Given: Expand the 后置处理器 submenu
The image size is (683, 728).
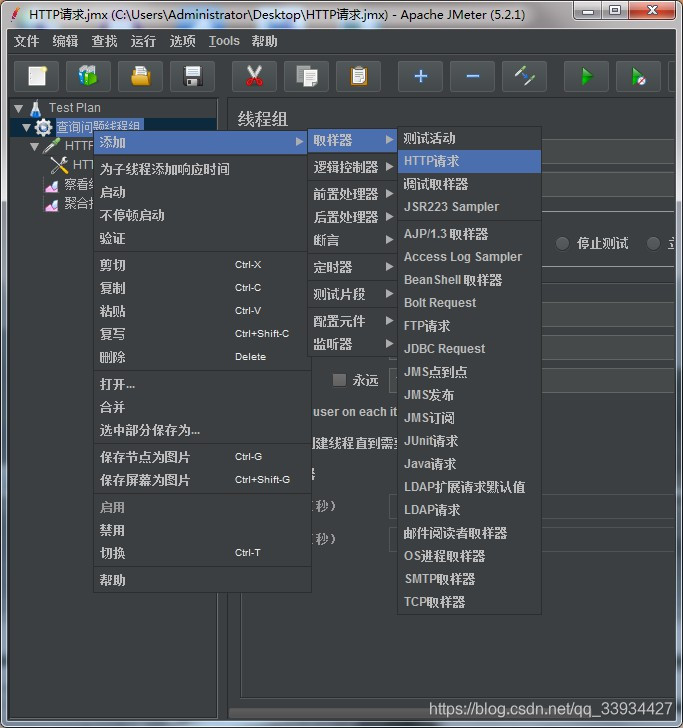Looking at the screenshot, I should [x=352, y=217].
